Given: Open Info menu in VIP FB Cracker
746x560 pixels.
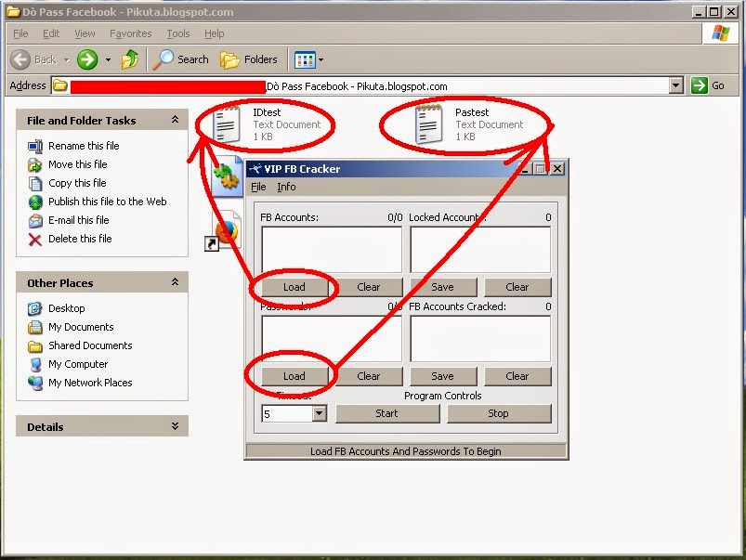Looking at the screenshot, I should click(286, 187).
